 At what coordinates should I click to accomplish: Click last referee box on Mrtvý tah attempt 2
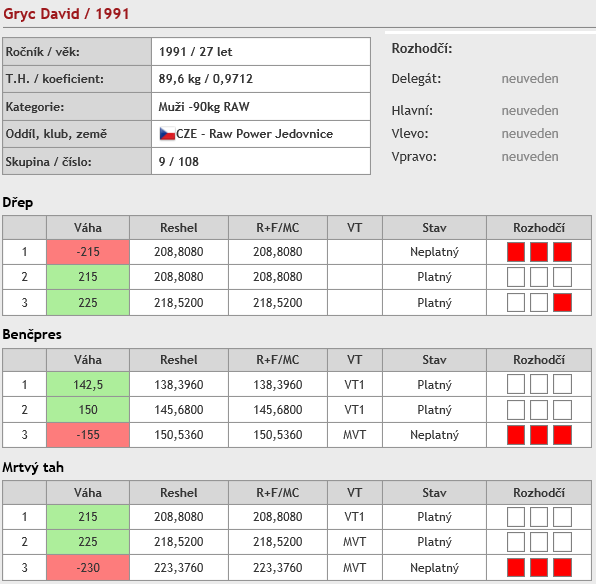tap(562, 541)
